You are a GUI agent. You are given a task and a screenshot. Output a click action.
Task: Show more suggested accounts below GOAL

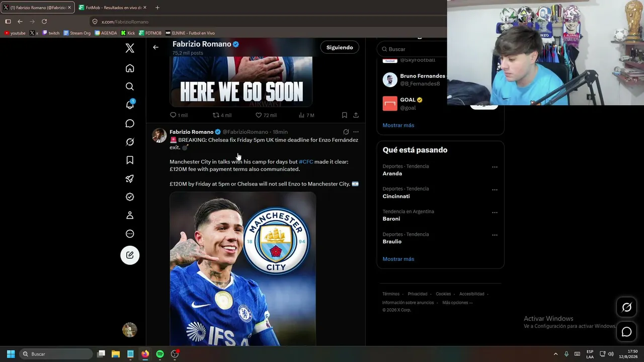click(398, 125)
